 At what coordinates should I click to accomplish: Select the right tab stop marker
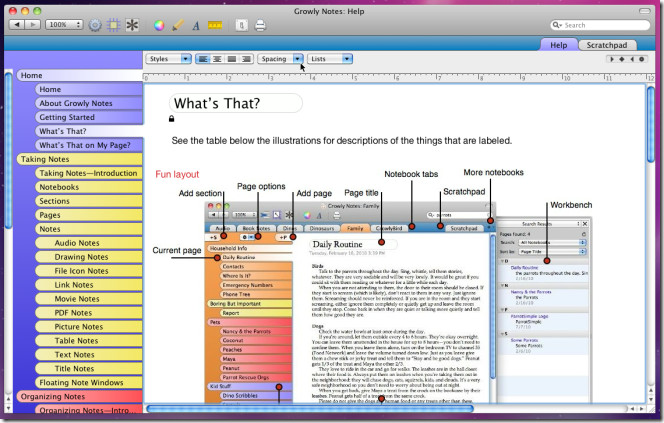[632, 59]
